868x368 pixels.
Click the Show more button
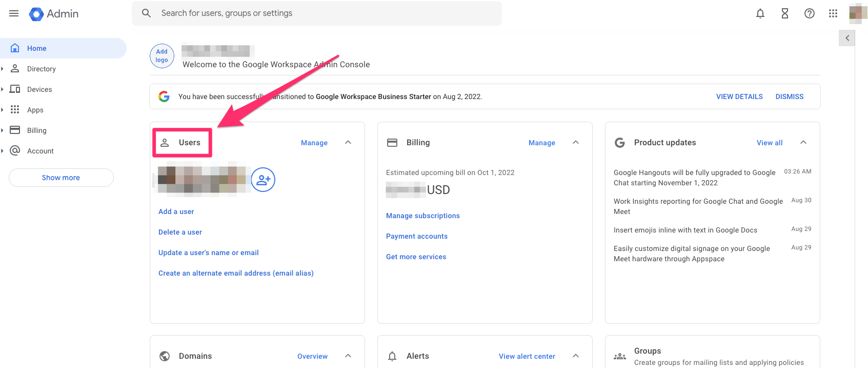tap(61, 178)
